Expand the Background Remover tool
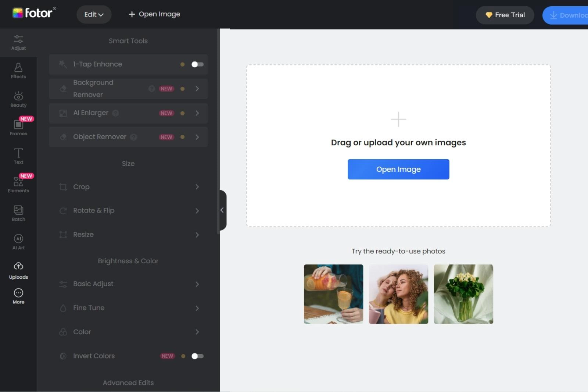 point(197,89)
